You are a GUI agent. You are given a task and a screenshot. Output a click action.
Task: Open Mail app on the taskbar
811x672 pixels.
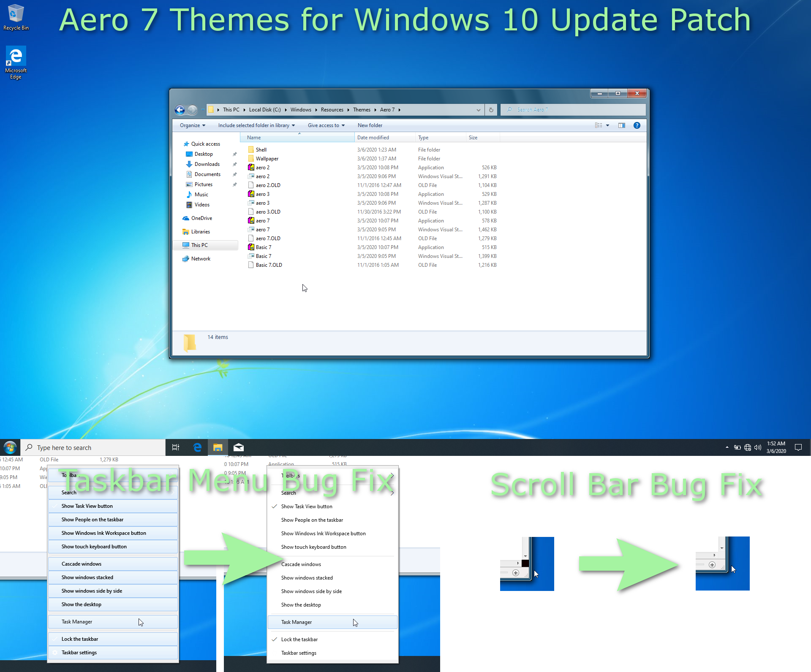pos(239,447)
